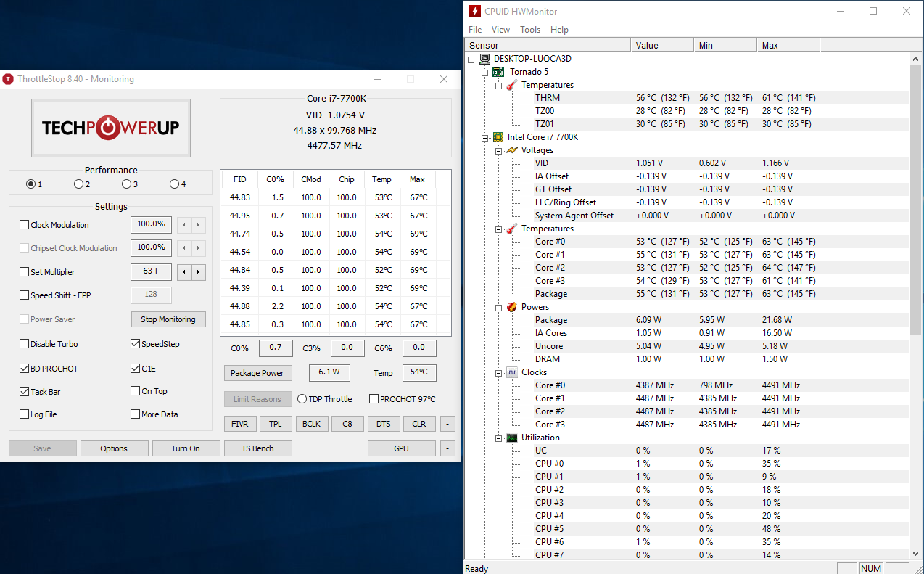The height and width of the screenshot is (574, 924).
Task: Uncheck the BD PROCHOT checkbox
Action: click(25, 369)
